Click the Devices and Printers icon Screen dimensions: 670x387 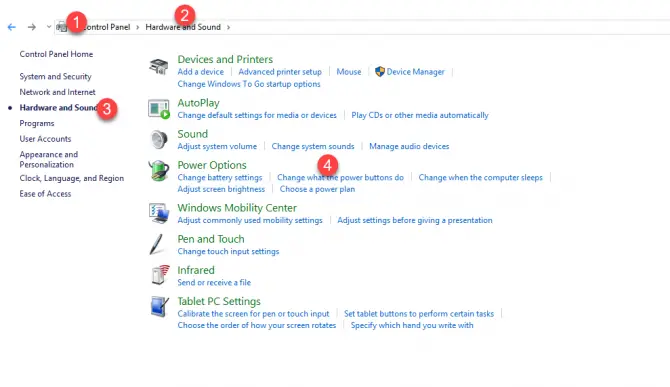[159, 67]
